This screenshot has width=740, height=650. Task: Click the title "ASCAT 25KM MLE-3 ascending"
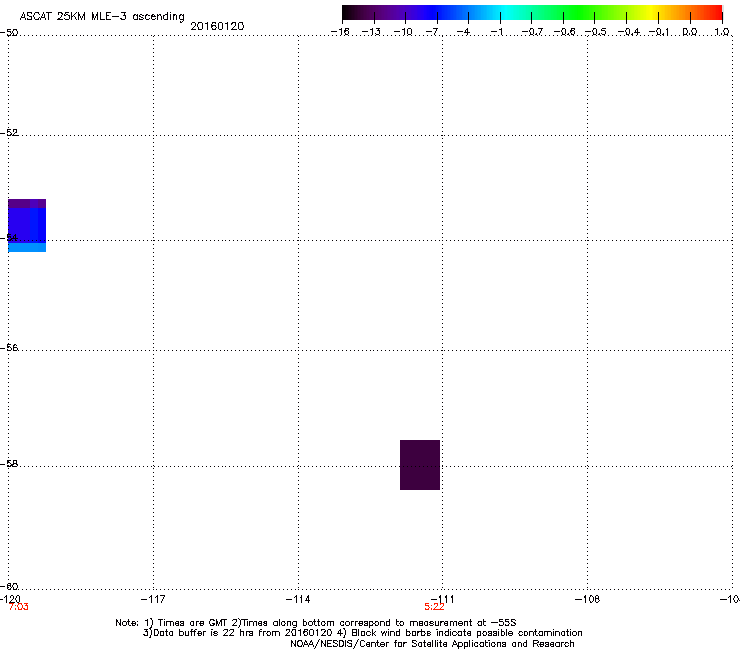coord(102,17)
